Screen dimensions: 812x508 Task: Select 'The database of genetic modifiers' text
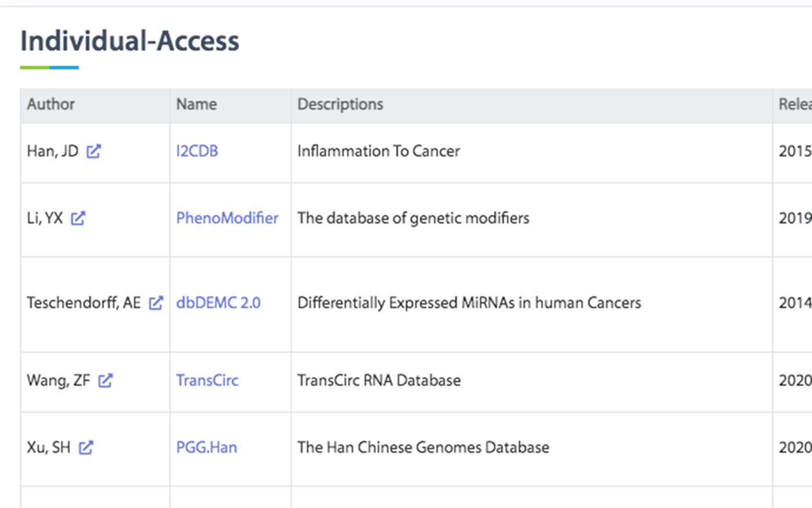click(413, 218)
